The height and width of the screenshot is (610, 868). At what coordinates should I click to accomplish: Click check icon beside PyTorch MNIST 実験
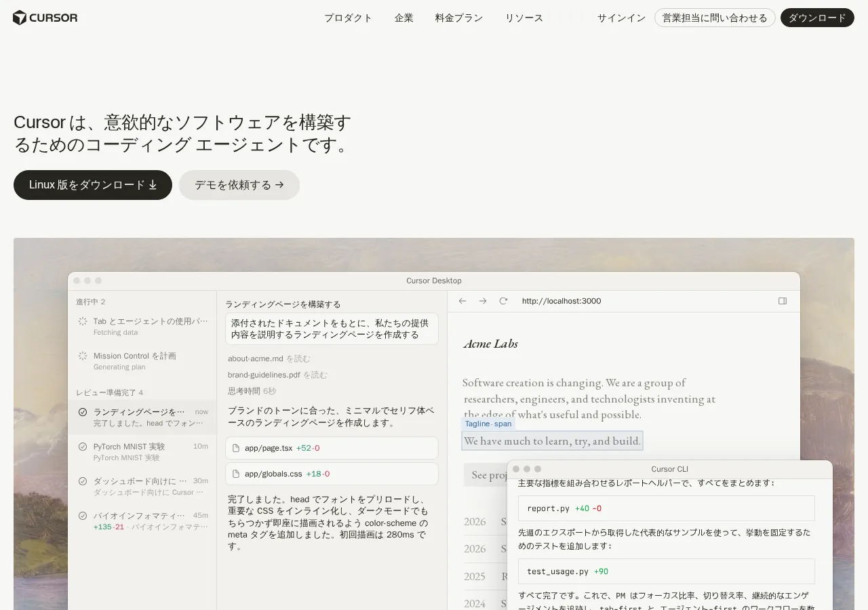[83, 447]
